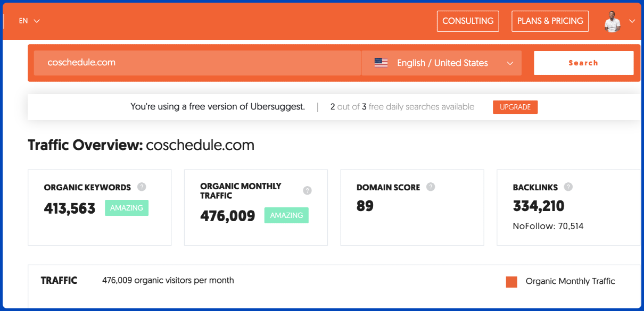Viewport: 644px width, 311px height.
Task: Click the Organic Monthly Traffic legend label
Action: 570,281
